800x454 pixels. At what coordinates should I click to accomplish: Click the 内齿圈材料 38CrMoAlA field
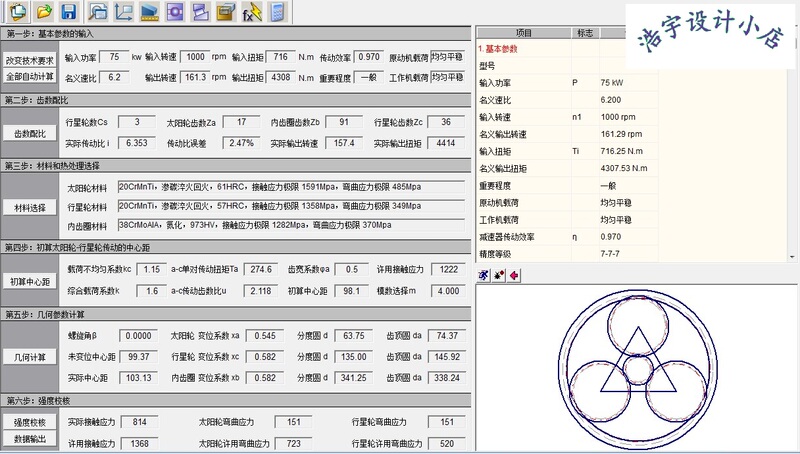[291, 225]
